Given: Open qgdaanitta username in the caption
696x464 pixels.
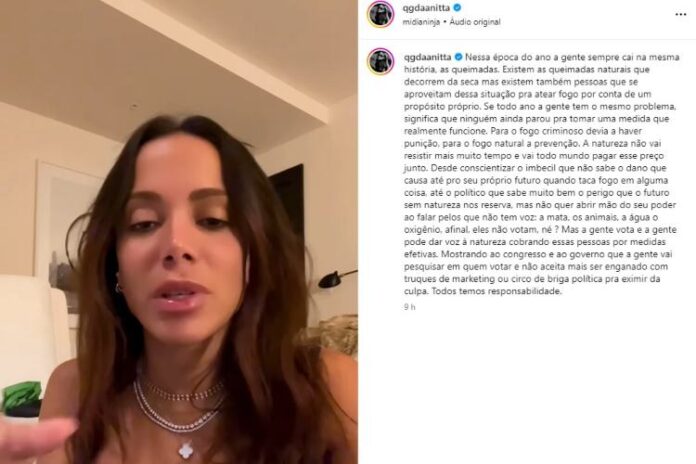Looking at the screenshot, I should [427, 57].
